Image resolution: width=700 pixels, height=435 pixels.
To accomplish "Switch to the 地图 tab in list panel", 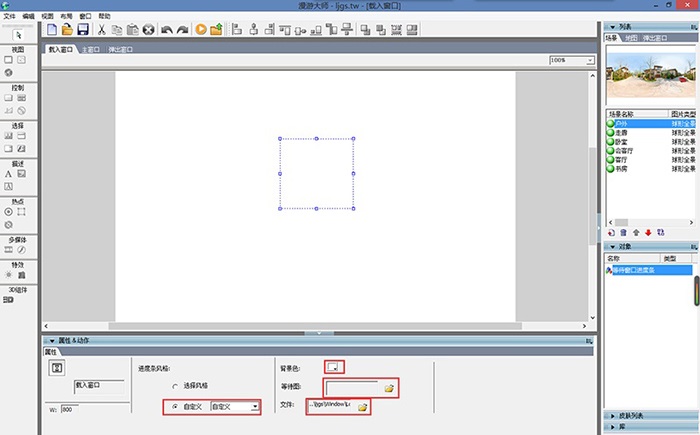I will [x=631, y=38].
